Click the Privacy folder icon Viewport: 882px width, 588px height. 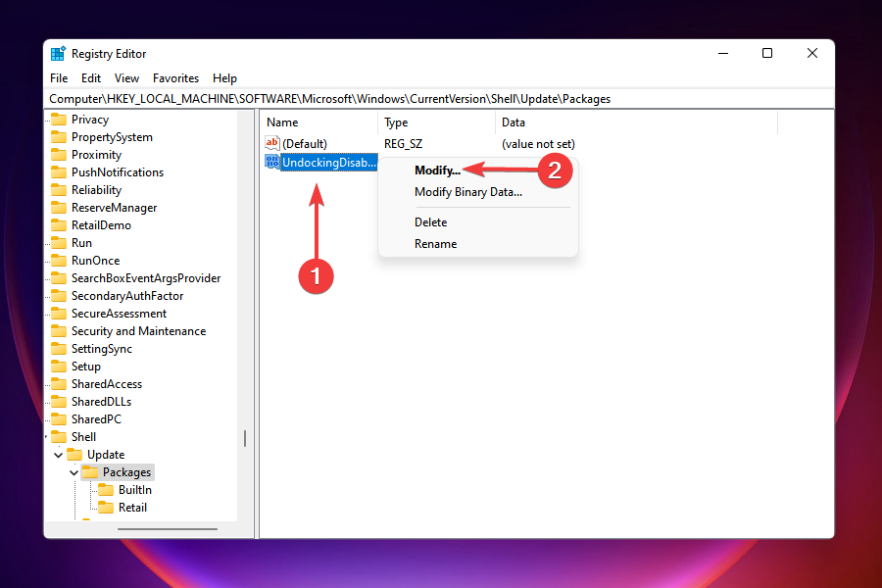(59, 120)
